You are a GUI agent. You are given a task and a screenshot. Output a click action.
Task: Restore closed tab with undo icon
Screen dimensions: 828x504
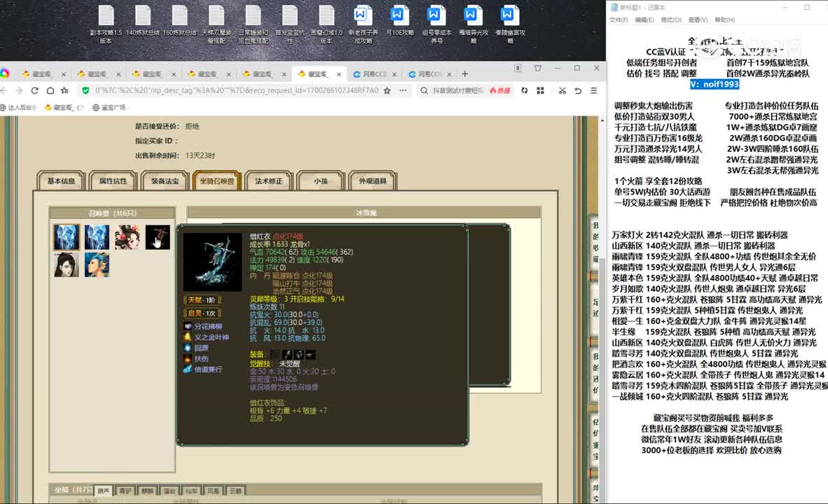tap(578, 91)
